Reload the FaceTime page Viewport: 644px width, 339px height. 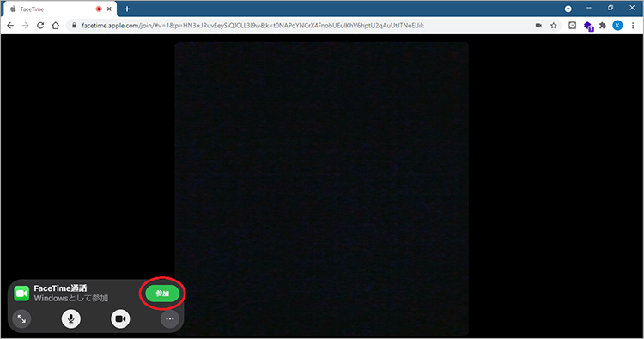[x=40, y=26]
